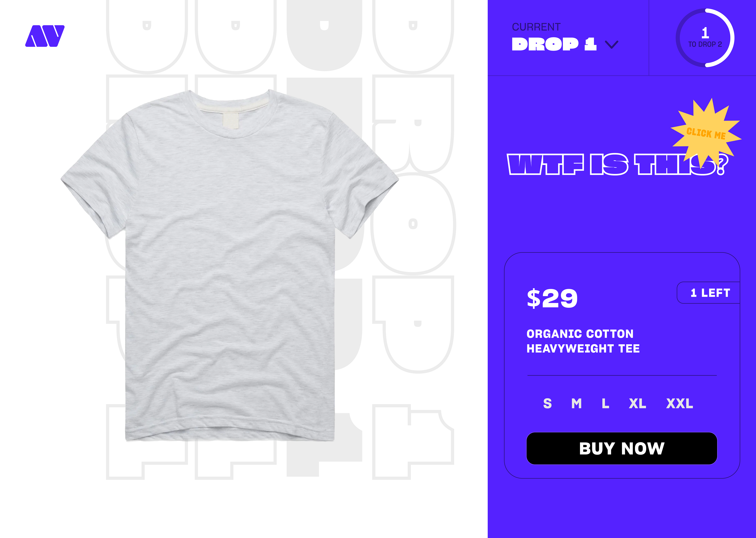Select size M
This screenshot has height=538, width=756.
click(576, 403)
